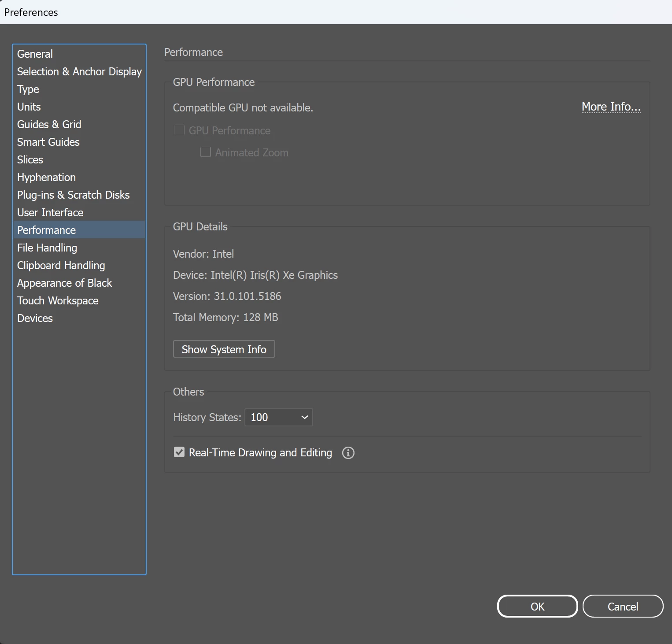Click info icon beside Real-Time Drawing
The width and height of the screenshot is (672, 644).
(348, 453)
